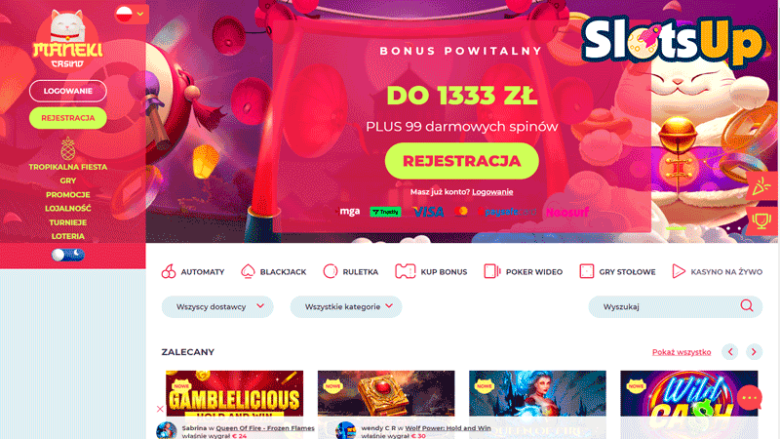This screenshot has width=780, height=439.
Task: Select the Automaty category tab
Action: (x=193, y=272)
